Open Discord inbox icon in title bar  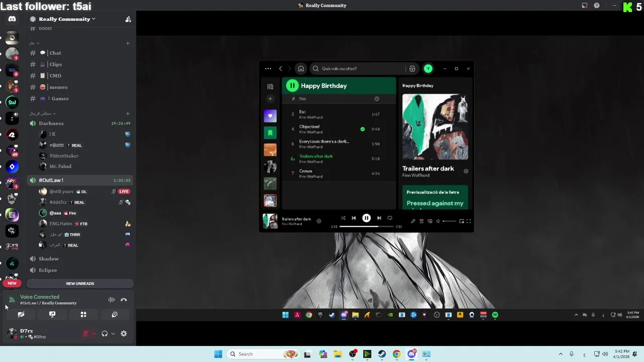click(585, 6)
